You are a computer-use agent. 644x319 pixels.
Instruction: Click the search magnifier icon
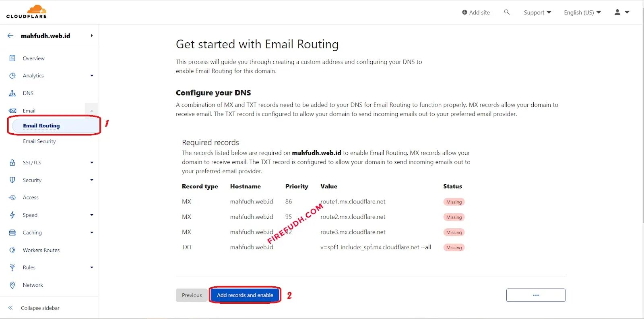[507, 12]
